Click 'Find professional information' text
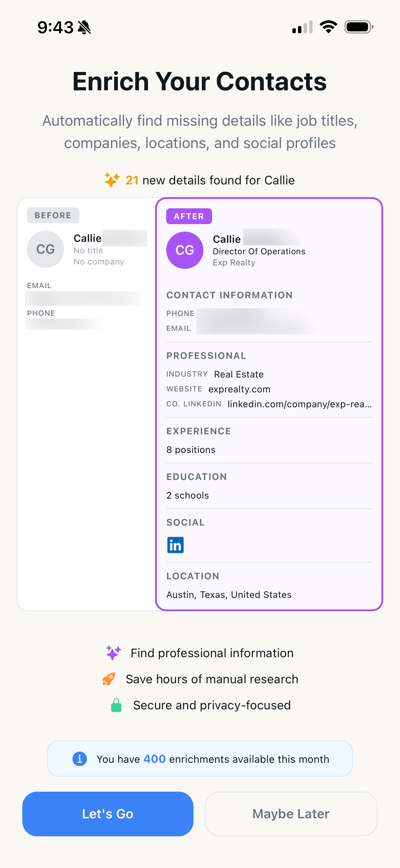The width and height of the screenshot is (400, 868). pyautogui.click(x=212, y=653)
